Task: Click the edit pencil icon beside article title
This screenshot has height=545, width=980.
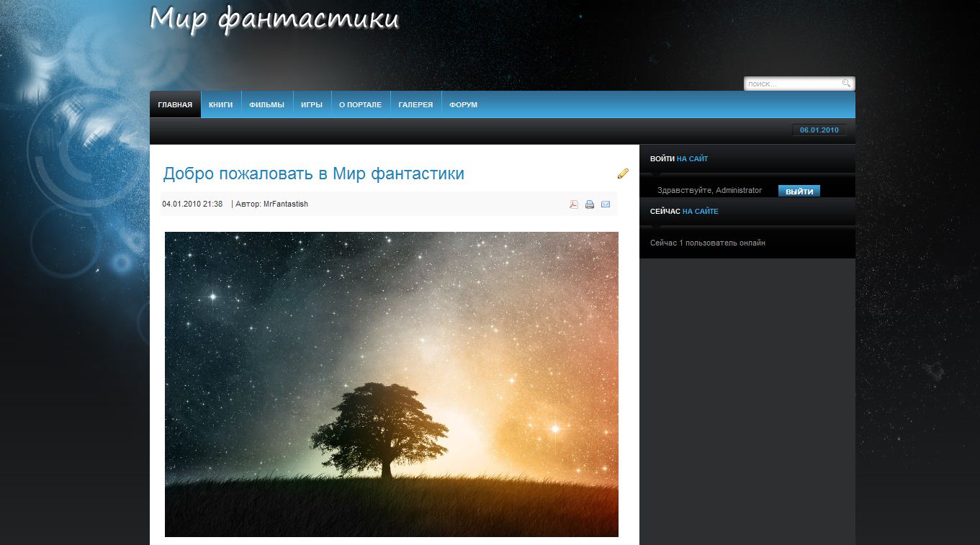Action: 623,173
